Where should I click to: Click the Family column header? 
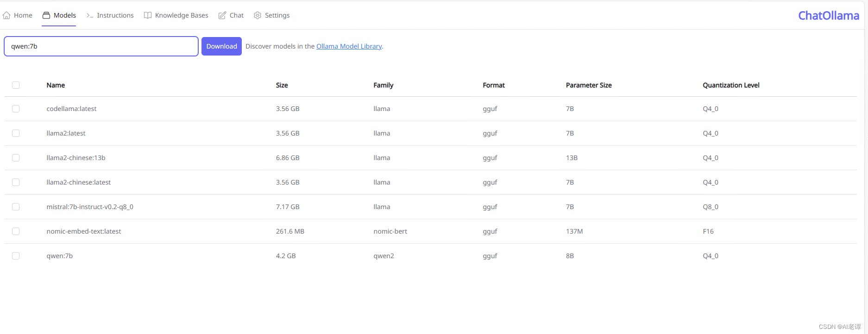tap(384, 85)
